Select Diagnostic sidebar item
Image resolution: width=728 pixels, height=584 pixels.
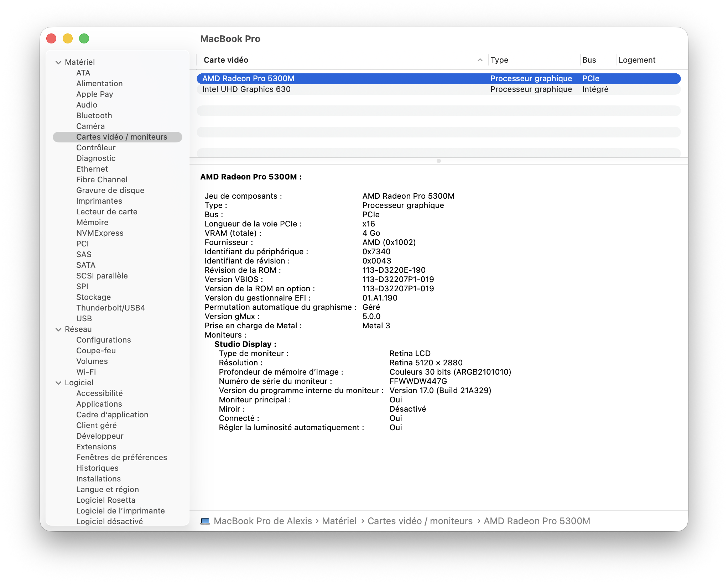pyautogui.click(x=96, y=158)
